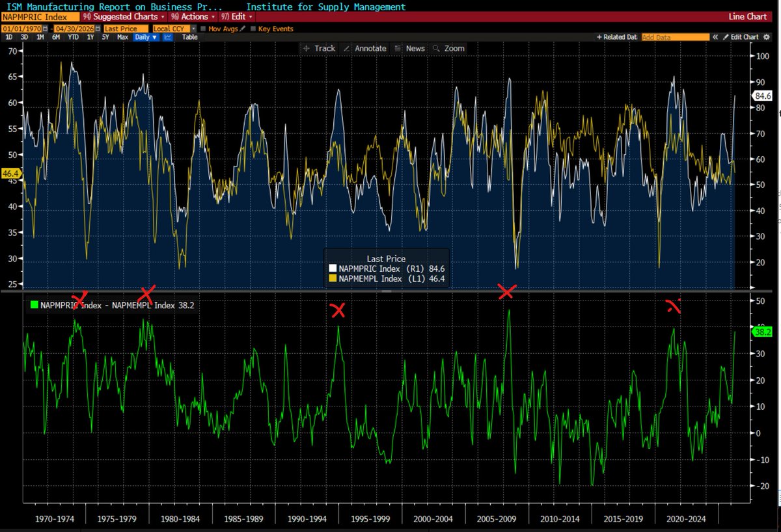The image size is (781, 532).
Task: Click the Institute for Supply Management title
Action: pos(325,7)
